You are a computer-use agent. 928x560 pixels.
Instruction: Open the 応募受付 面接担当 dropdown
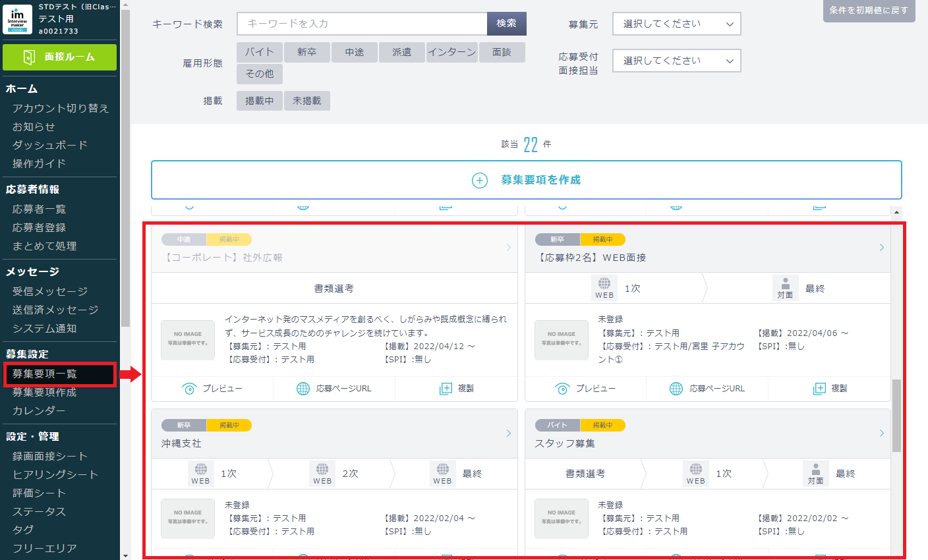(x=677, y=61)
